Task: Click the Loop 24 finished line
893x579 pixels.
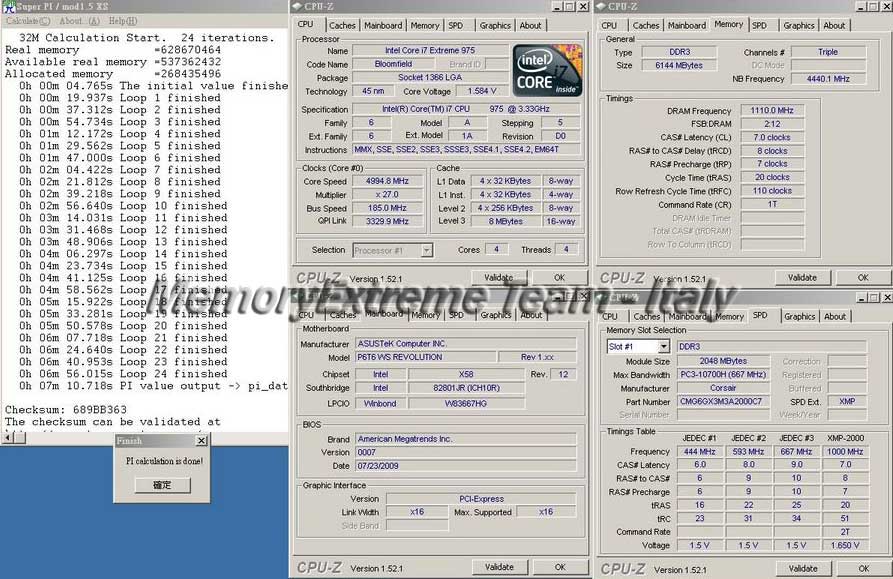Action: coord(123,373)
